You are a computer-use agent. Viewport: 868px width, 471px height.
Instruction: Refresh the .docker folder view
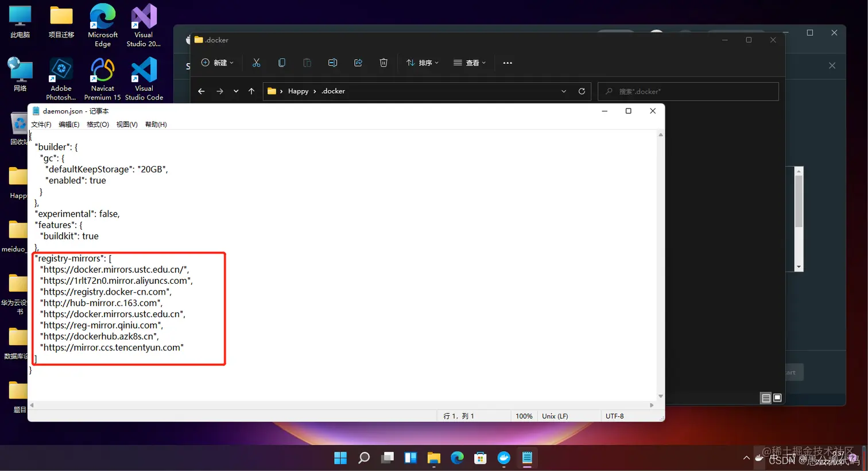point(582,91)
